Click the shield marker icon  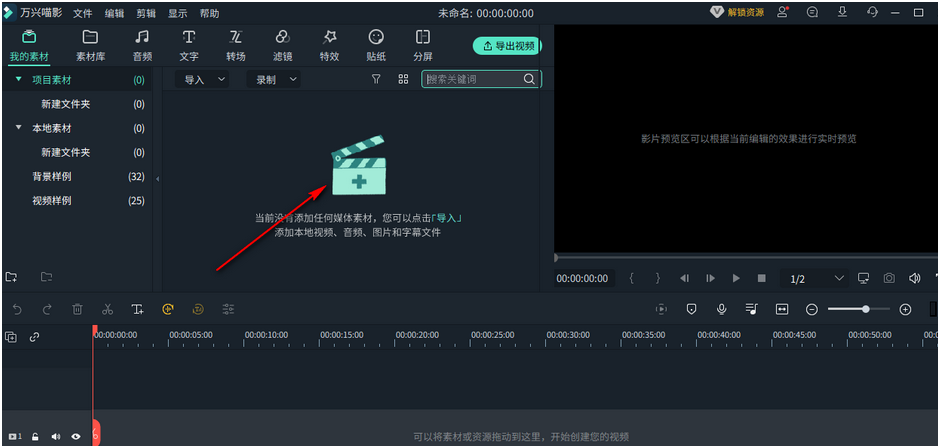click(x=692, y=309)
